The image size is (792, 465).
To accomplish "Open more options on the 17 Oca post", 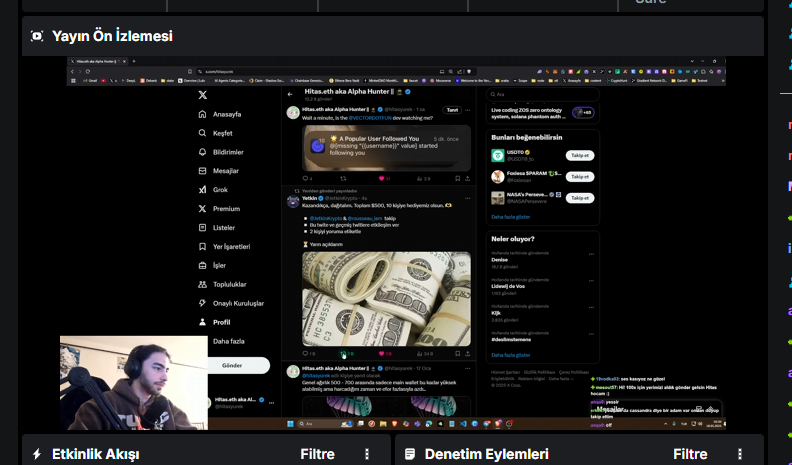I will [468, 369].
